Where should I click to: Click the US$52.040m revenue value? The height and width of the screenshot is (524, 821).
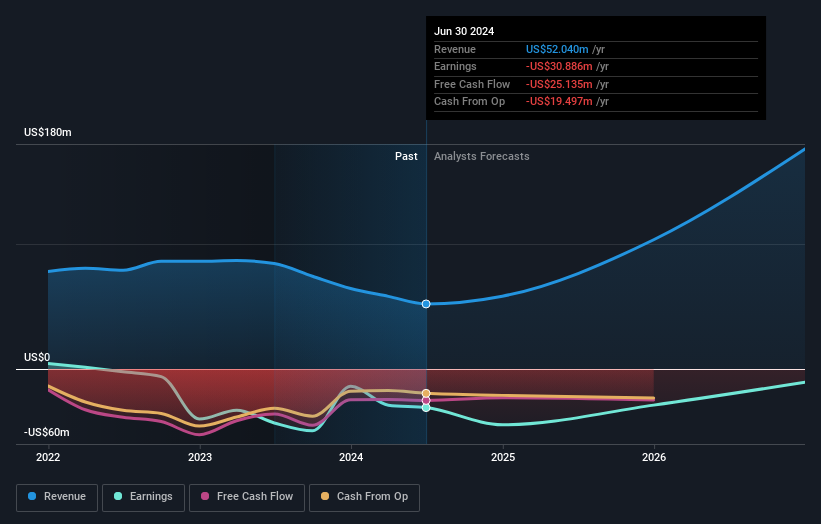coord(557,49)
